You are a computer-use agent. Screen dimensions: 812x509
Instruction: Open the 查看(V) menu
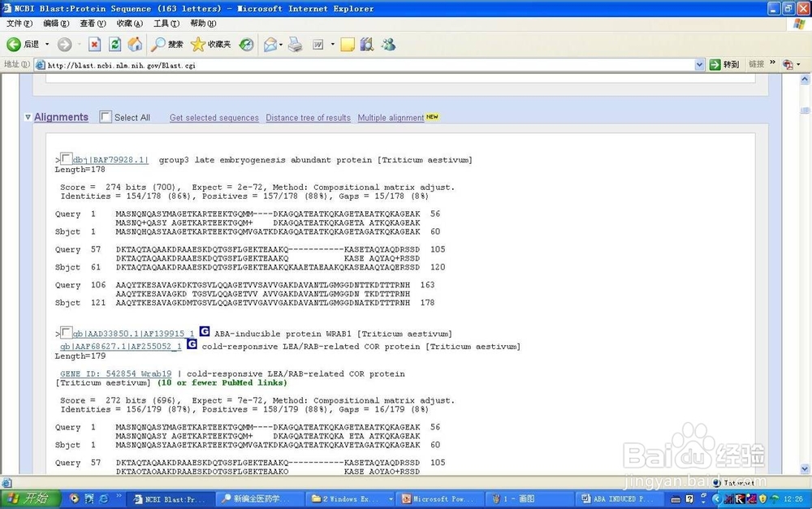pyautogui.click(x=93, y=24)
